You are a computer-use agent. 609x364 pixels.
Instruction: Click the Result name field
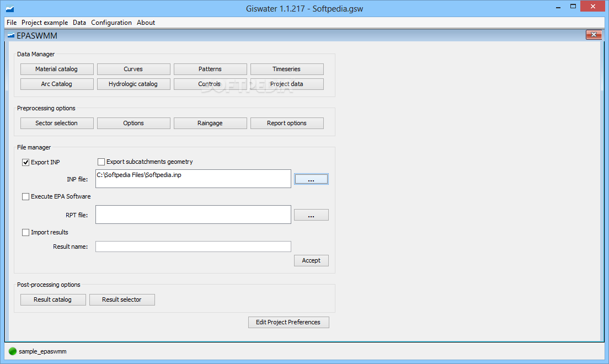click(x=193, y=247)
